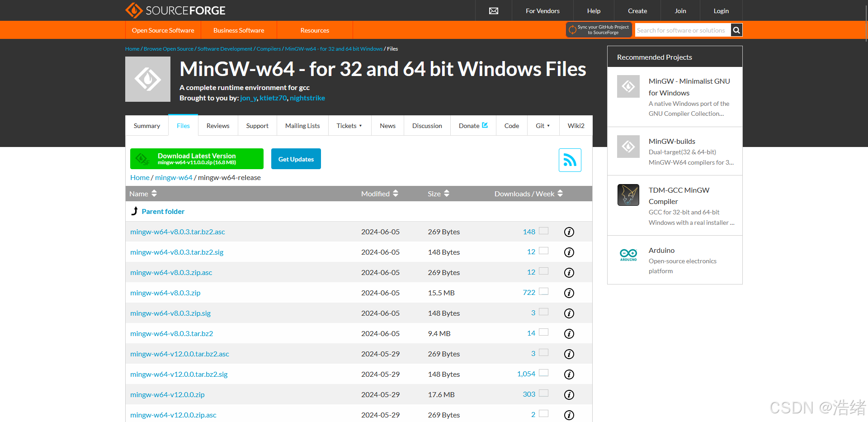Viewport: 868px width, 422px height.
Task: Click the SourceForge logo
Action: coord(175,10)
